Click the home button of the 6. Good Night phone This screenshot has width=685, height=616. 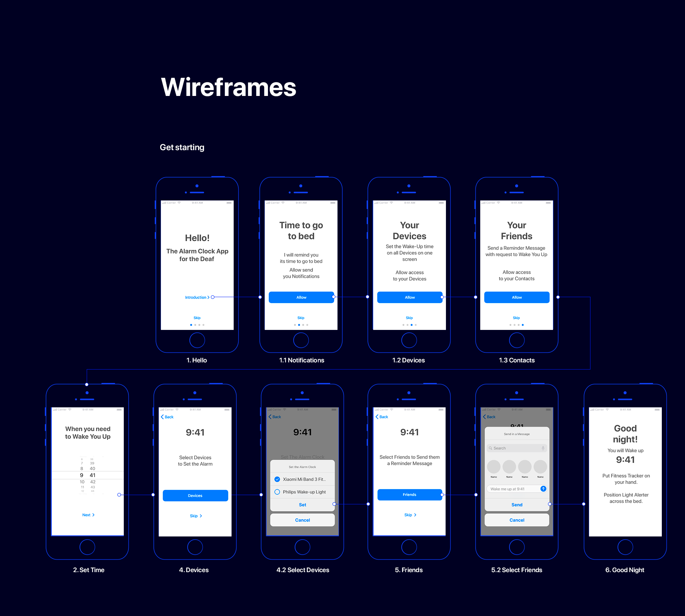click(625, 547)
